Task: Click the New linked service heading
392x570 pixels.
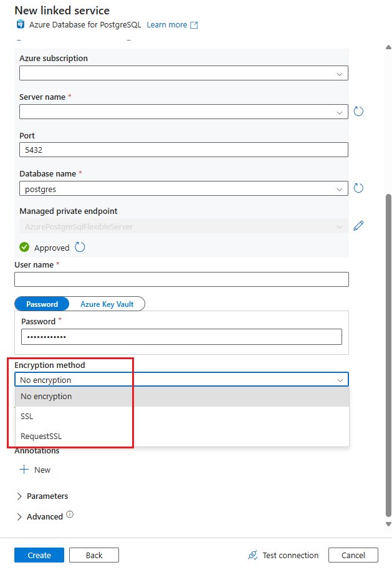Action: (62, 11)
